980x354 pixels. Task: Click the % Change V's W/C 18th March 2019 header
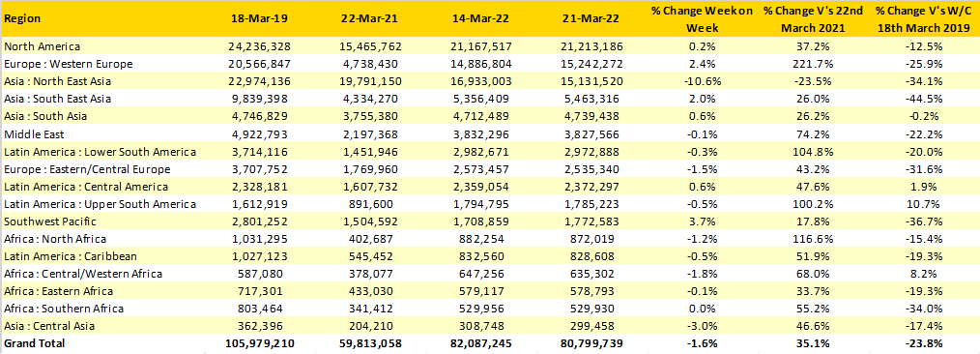click(923, 18)
